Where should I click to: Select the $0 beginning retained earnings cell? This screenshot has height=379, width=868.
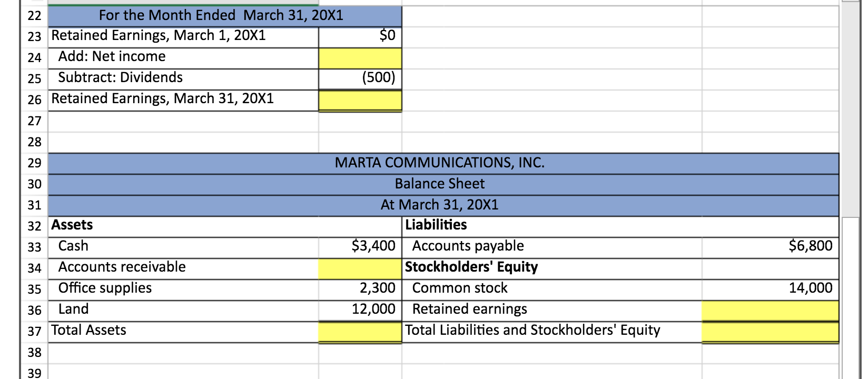[x=360, y=37]
